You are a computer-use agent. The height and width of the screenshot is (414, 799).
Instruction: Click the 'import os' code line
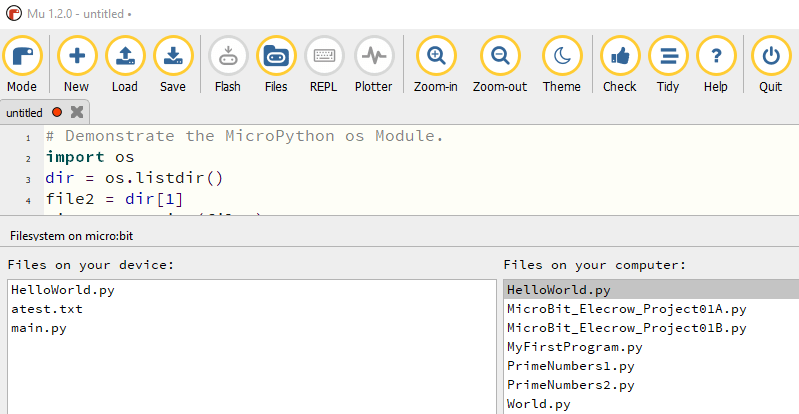coord(90,157)
